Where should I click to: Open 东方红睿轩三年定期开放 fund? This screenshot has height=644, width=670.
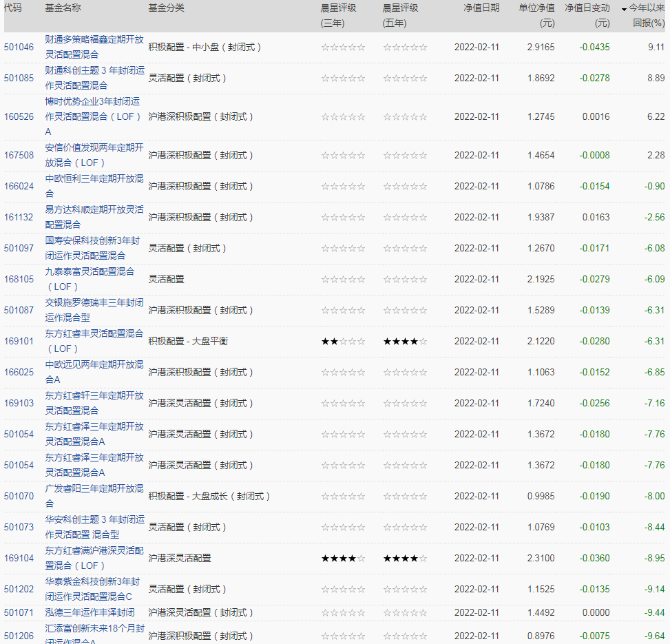click(94, 403)
